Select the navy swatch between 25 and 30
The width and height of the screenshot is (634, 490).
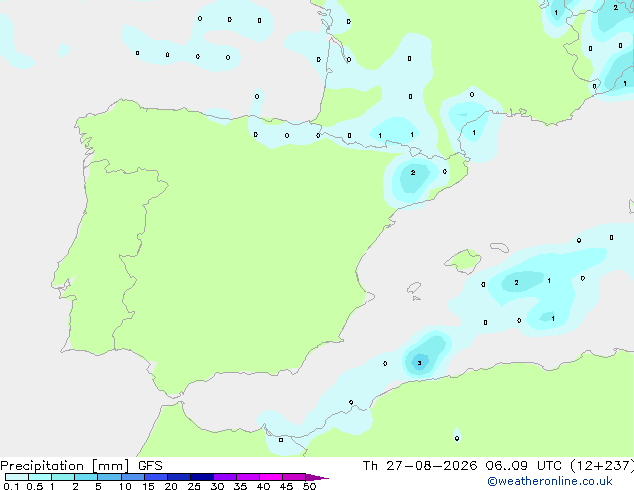click(202, 477)
